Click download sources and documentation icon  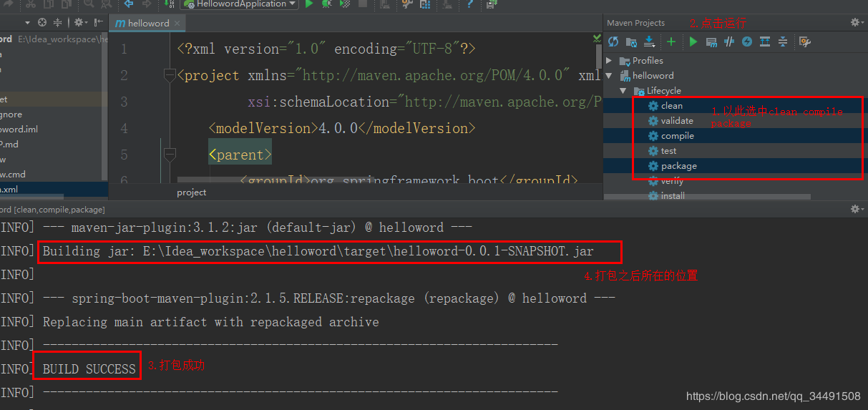649,42
